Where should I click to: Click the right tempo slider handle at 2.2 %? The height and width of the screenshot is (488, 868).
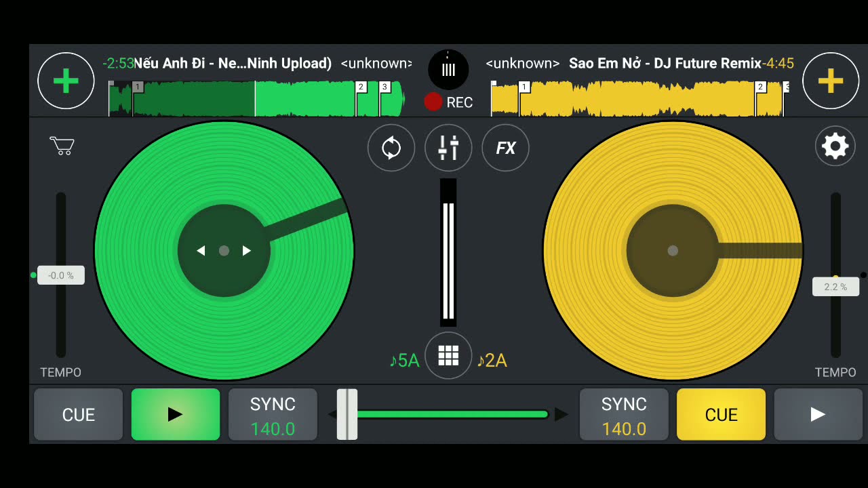click(835, 287)
